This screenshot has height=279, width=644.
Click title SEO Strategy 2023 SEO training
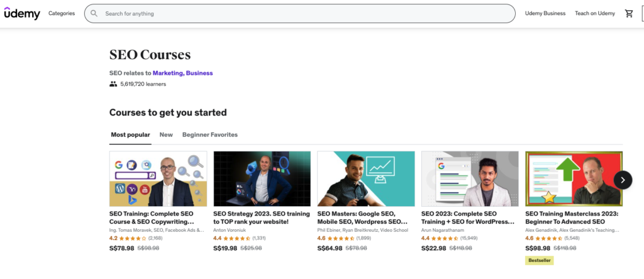[x=261, y=218]
